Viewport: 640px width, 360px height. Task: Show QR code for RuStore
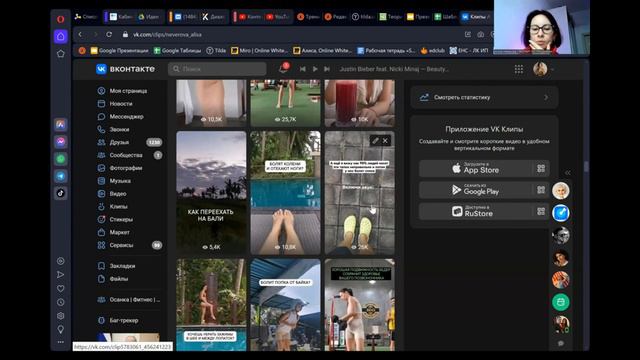541,211
